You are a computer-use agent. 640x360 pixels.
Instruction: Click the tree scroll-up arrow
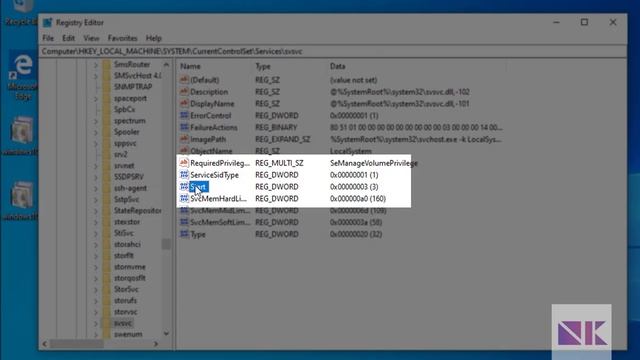click(x=166, y=64)
